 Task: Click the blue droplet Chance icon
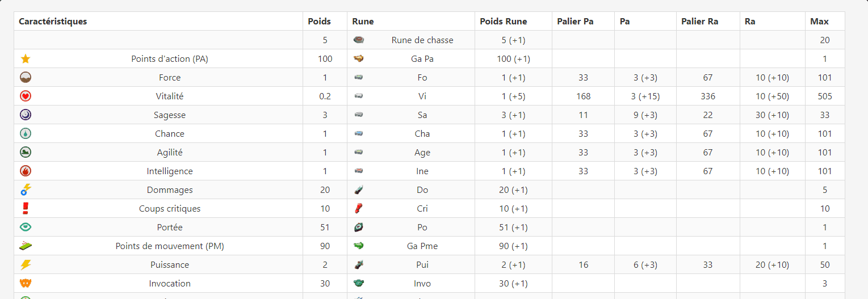pos(25,133)
